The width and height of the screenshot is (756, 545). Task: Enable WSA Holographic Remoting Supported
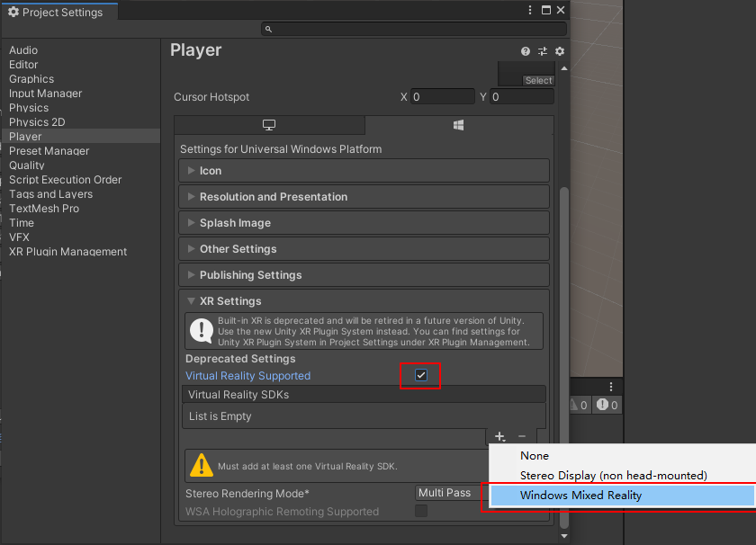point(420,510)
